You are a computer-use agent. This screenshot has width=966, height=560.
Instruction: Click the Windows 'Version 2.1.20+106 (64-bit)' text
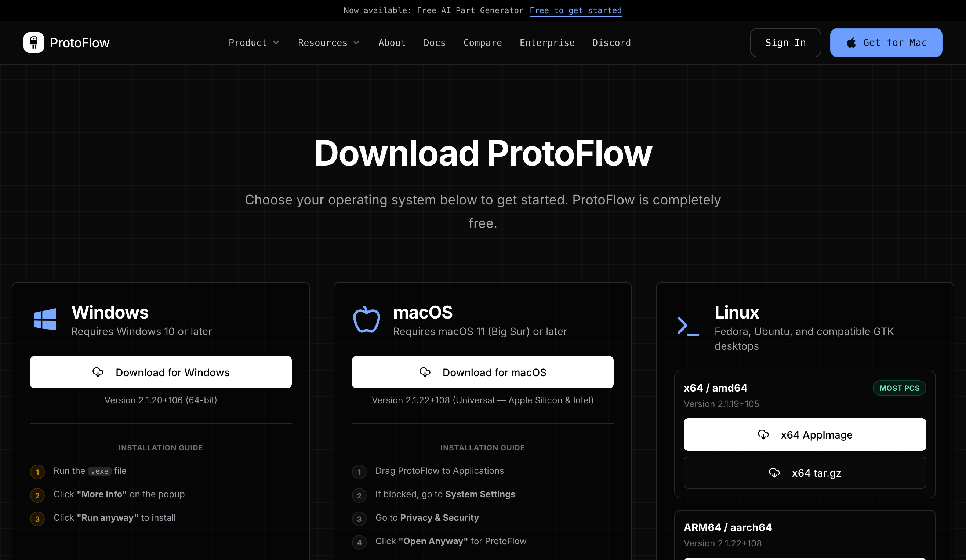click(161, 400)
